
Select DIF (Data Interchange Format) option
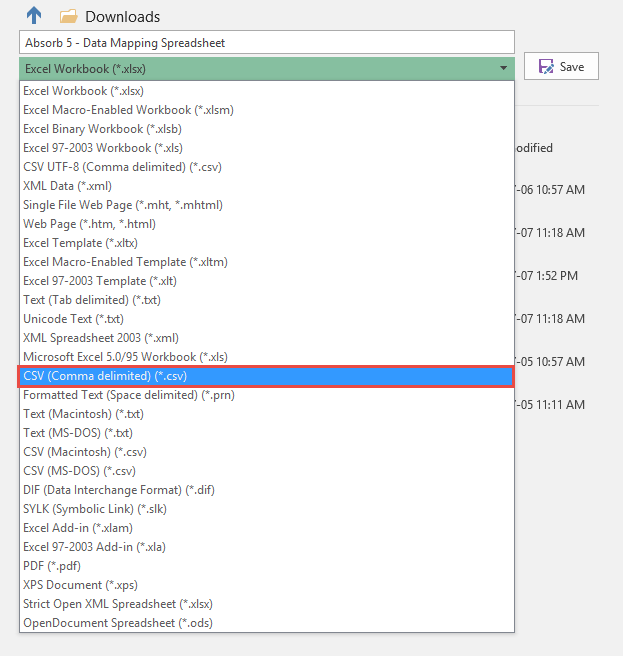coord(119,490)
